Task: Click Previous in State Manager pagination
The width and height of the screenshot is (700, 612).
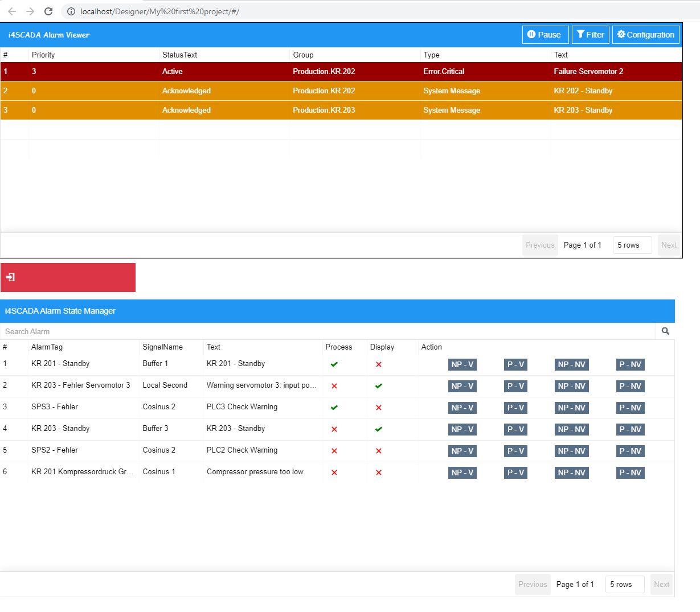Action: coord(533,584)
